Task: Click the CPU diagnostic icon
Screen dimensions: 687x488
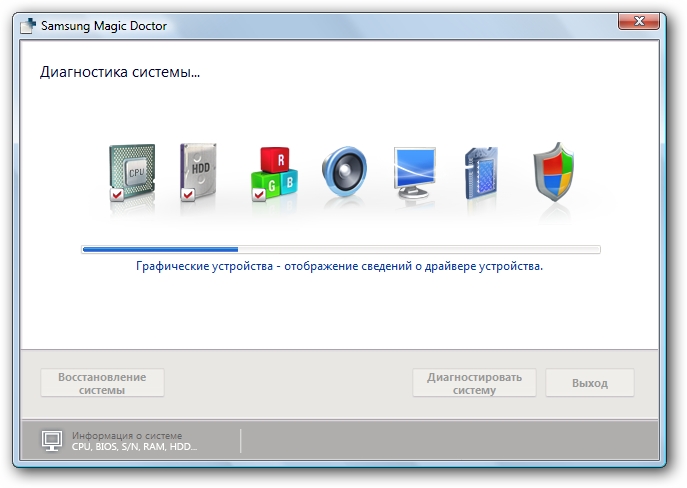Action: coord(132,173)
